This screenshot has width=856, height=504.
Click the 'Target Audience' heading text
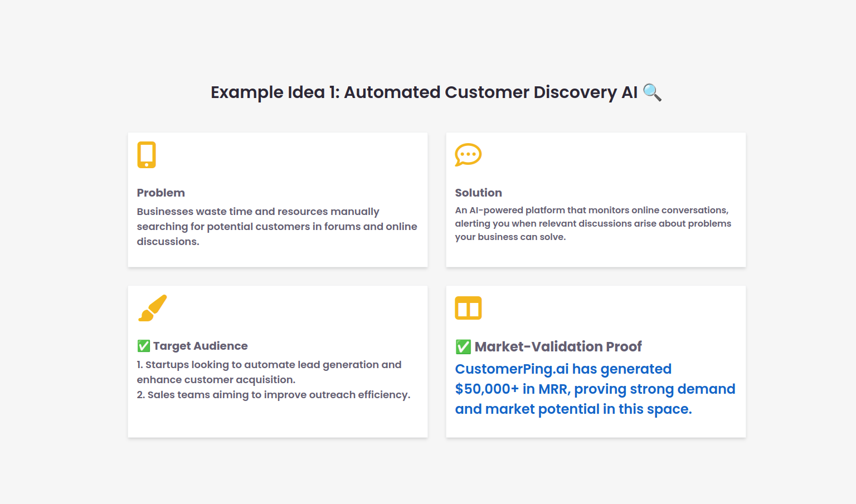tap(201, 346)
